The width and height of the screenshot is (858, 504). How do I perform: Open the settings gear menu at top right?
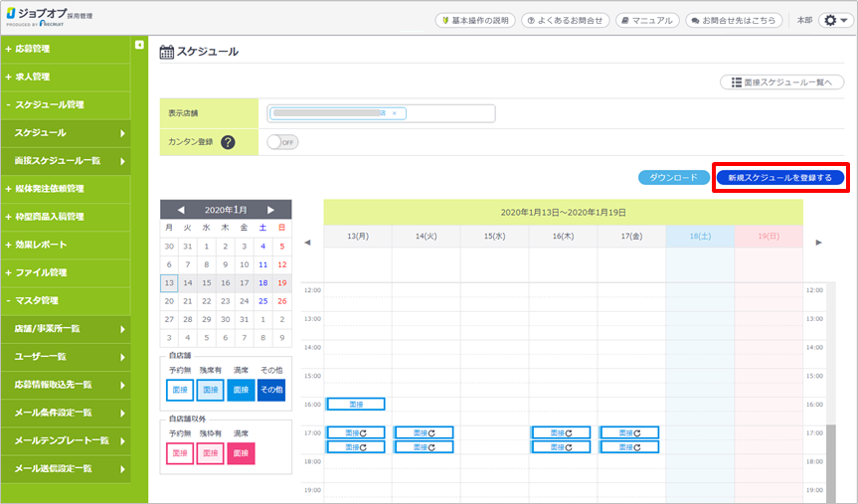pyautogui.click(x=832, y=20)
